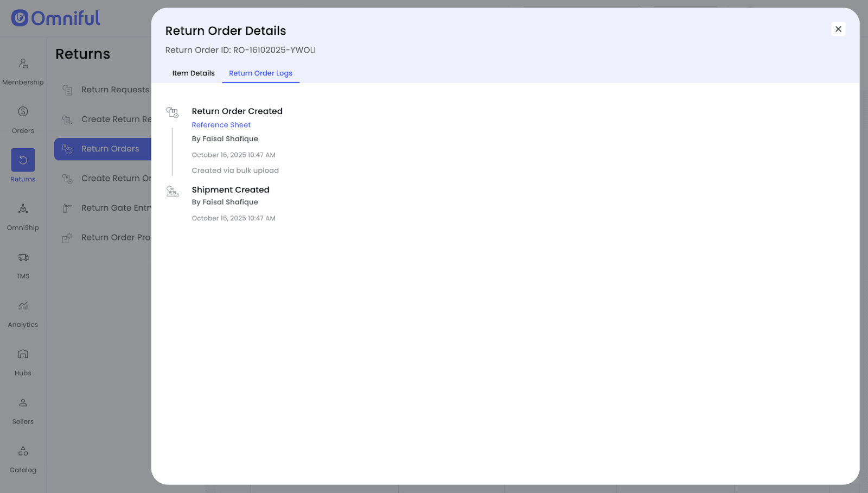The height and width of the screenshot is (493, 868).
Task: Select the Hubs warehouse icon
Action: [x=23, y=354]
